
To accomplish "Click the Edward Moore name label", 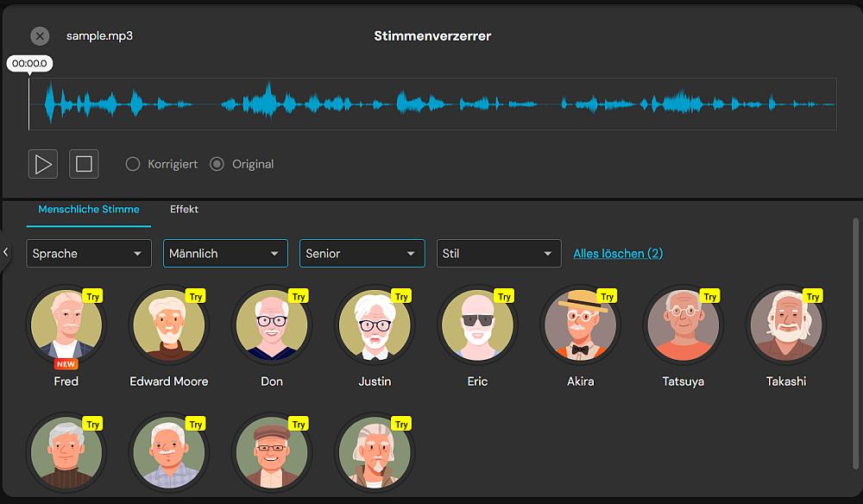I will pos(169,381).
